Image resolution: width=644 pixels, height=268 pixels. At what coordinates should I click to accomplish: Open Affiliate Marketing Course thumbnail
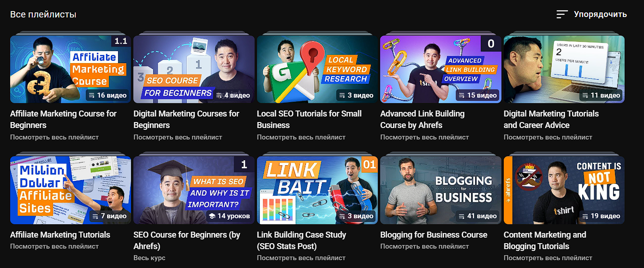[x=71, y=69]
